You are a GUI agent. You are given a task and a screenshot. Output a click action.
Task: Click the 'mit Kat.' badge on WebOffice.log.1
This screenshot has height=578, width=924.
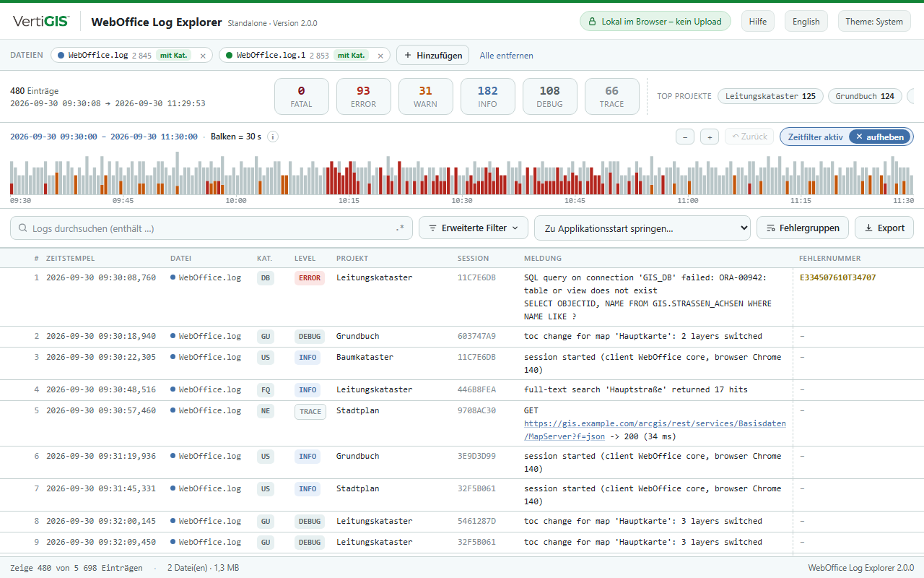[352, 56]
